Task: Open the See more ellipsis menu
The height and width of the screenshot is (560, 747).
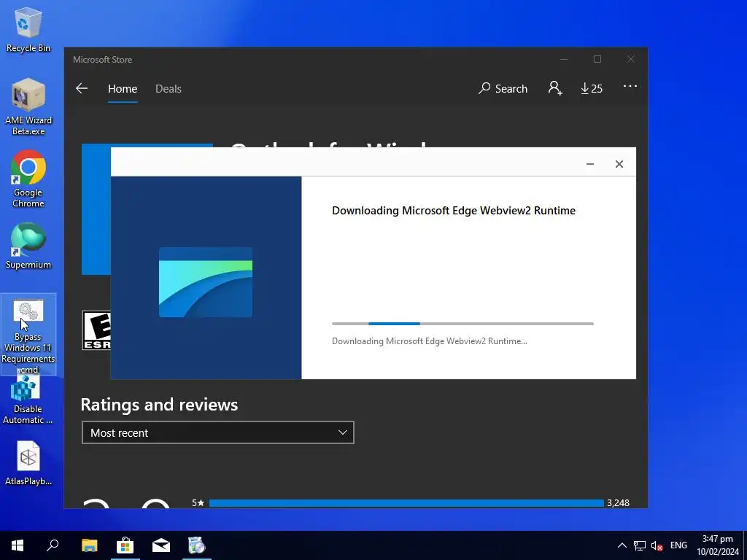Action: click(x=630, y=86)
